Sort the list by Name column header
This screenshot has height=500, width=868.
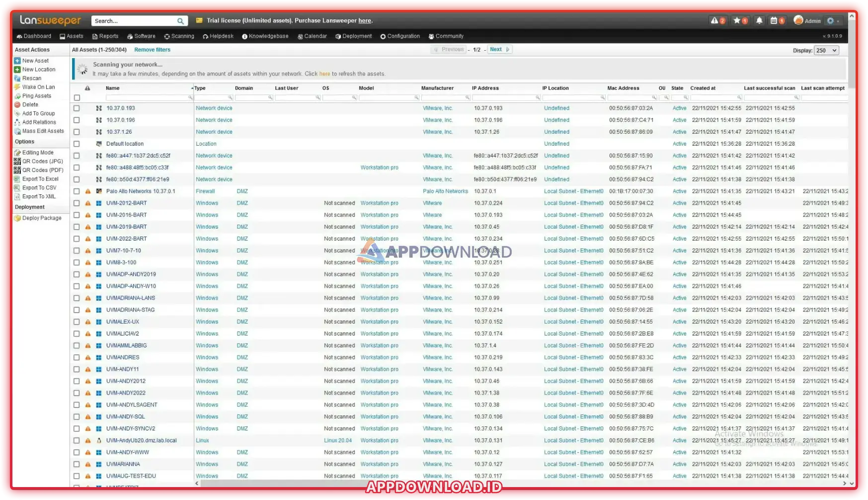click(x=113, y=88)
